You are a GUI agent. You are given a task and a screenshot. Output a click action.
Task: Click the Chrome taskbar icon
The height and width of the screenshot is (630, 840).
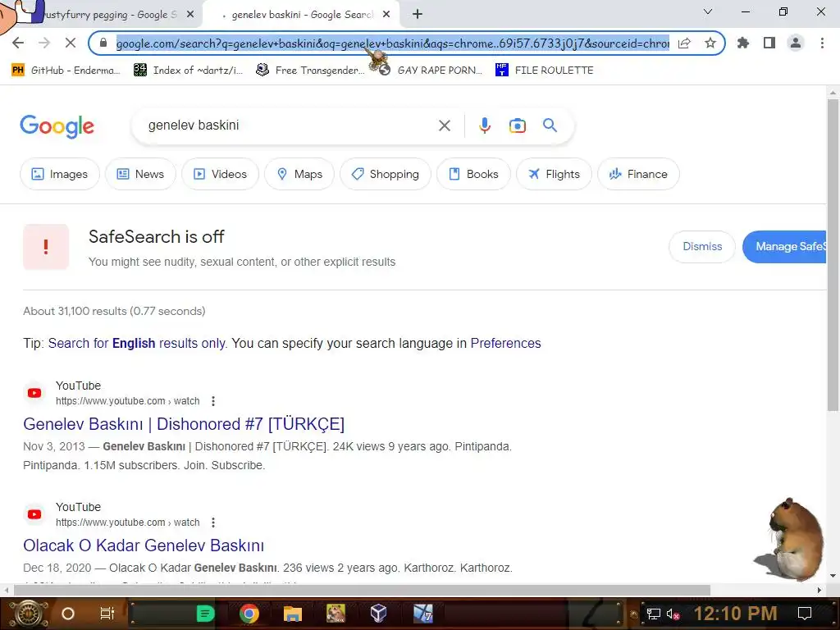point(249,614)
